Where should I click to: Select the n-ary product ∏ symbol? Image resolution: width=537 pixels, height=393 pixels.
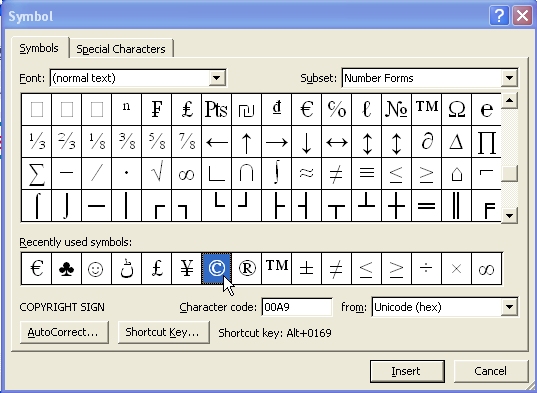[486, 141]
